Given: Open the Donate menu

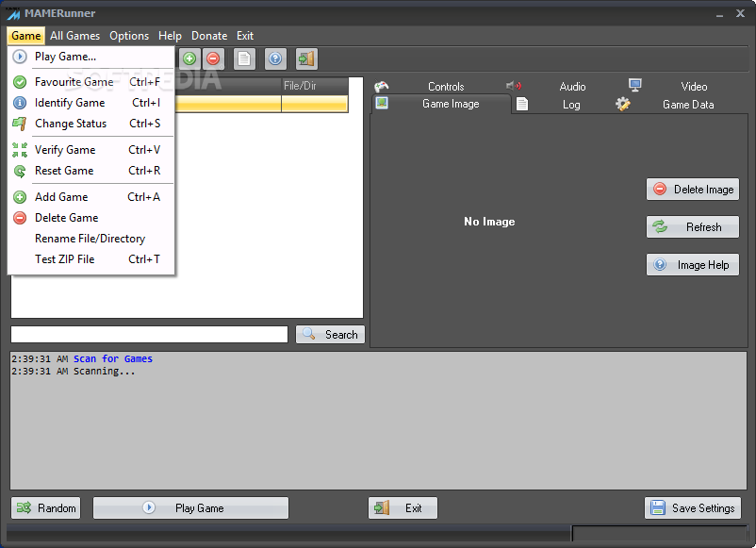Looking at the screenshot, I should (209, 36).
